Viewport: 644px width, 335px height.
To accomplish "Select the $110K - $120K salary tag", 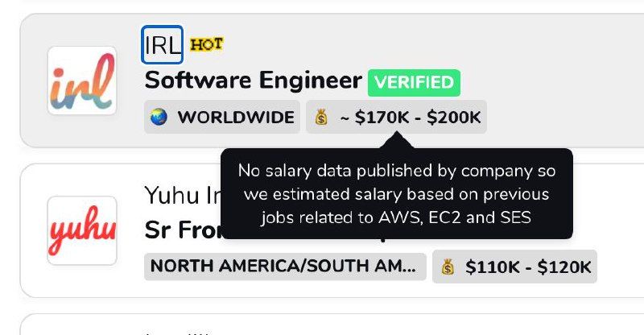I will click(x=527, y=267).
